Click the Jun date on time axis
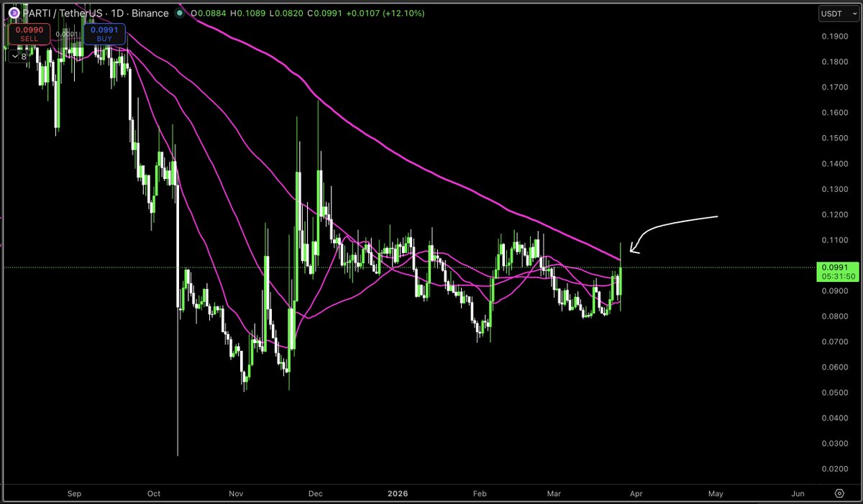Viewport: 863px width, 504px height. [798, 494]
